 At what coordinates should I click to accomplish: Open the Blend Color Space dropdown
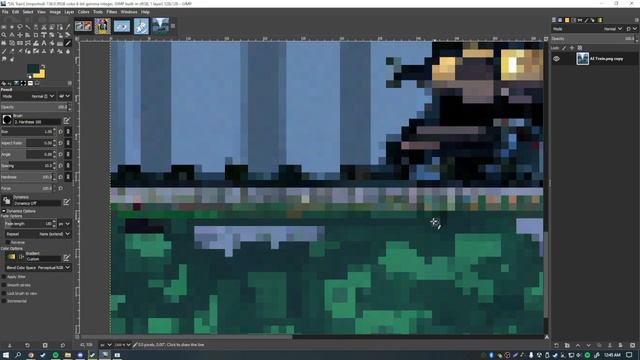pyautogui.click(x=38, y=268)
